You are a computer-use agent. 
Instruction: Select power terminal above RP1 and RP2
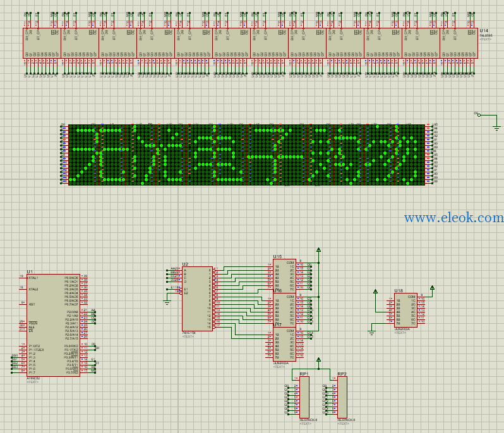(318, 360)
